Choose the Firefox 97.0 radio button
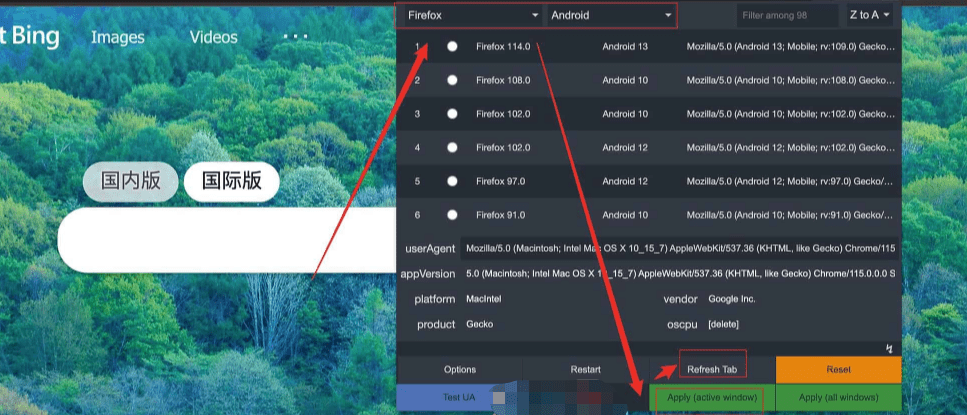Image resolution: width=967 pixels, height=415 pixels. 452,181
